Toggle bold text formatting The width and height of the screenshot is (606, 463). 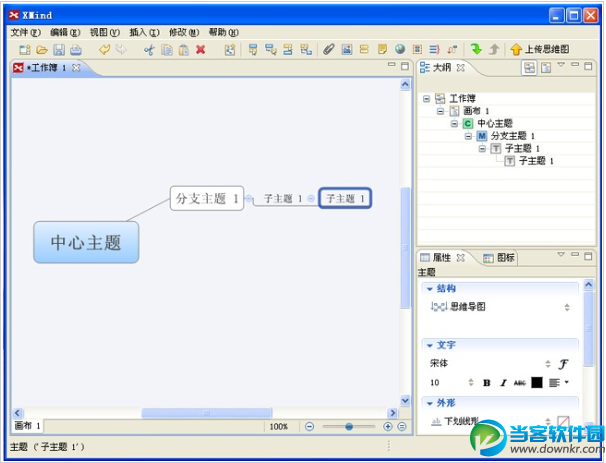coord(487,383)
